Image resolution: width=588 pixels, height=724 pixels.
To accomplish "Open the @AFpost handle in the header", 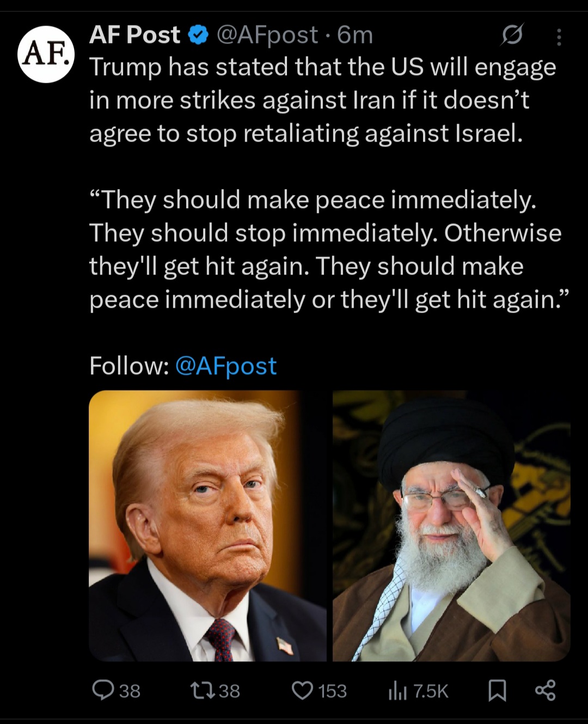I will tap(267, 36).
